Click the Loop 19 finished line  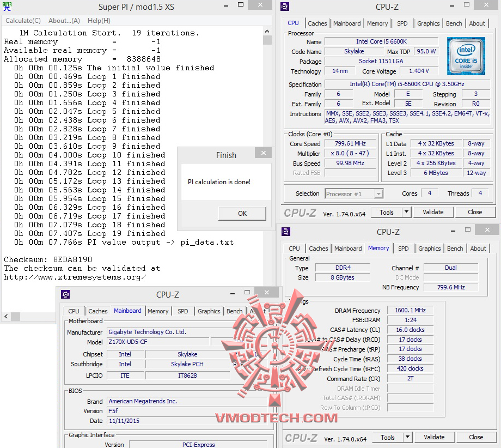(x=90, y=233)
